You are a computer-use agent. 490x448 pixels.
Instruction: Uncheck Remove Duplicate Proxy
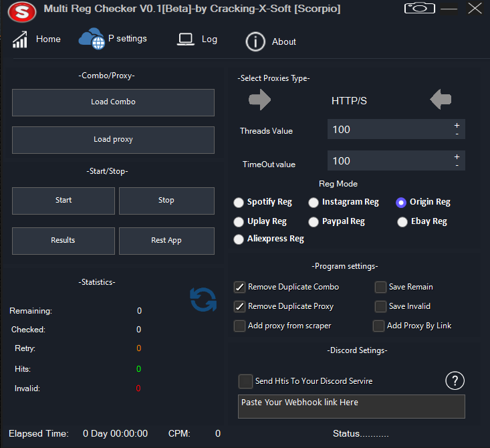(x=240, y=306)
